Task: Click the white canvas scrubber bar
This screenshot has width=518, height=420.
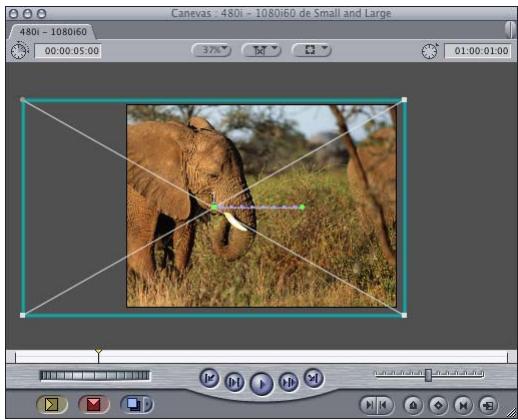Action: [262, 357]
